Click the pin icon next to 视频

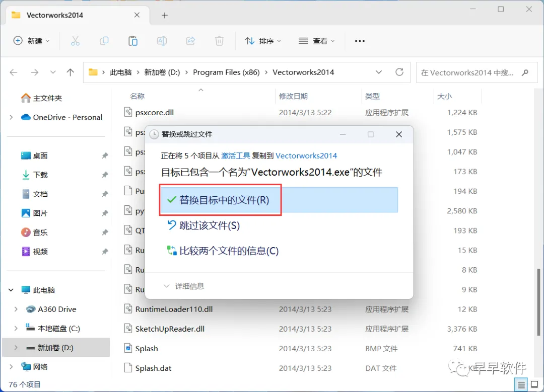(x=105, y=251)
